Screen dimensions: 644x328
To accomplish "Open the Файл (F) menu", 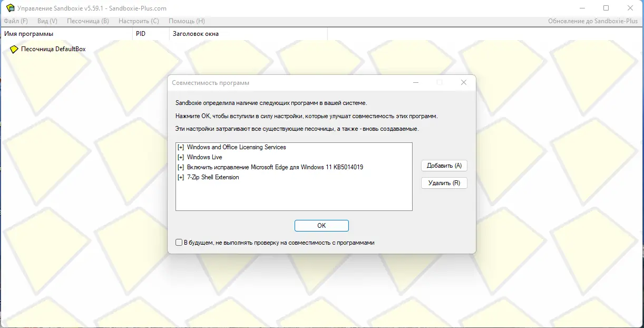I will pyautogui.click(x=16, y=21).
